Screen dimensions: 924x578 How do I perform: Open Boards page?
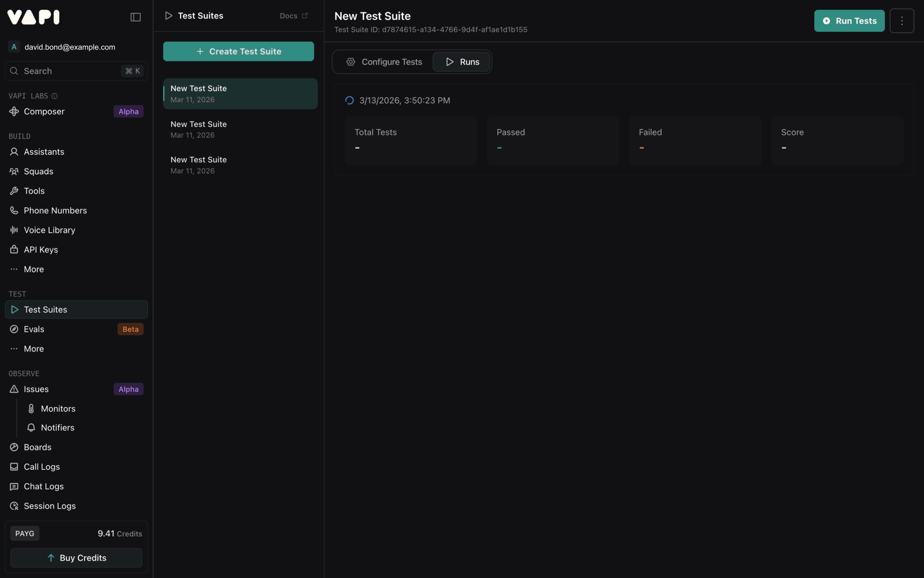76,447
